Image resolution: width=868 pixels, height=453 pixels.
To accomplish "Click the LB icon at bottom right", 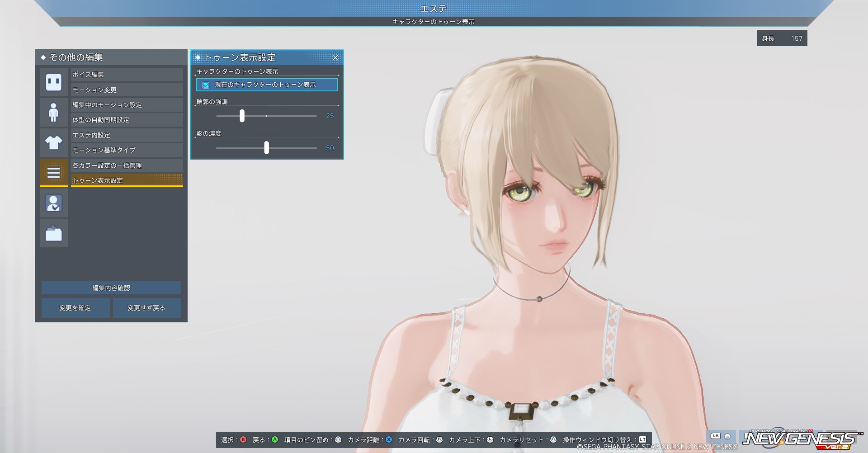I will pos(715,436).
